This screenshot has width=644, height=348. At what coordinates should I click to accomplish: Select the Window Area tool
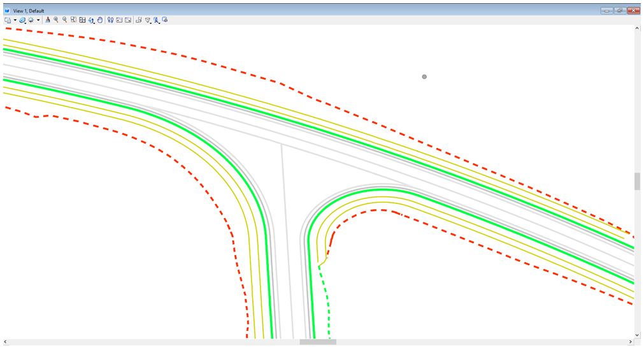(x=73, y=20)
